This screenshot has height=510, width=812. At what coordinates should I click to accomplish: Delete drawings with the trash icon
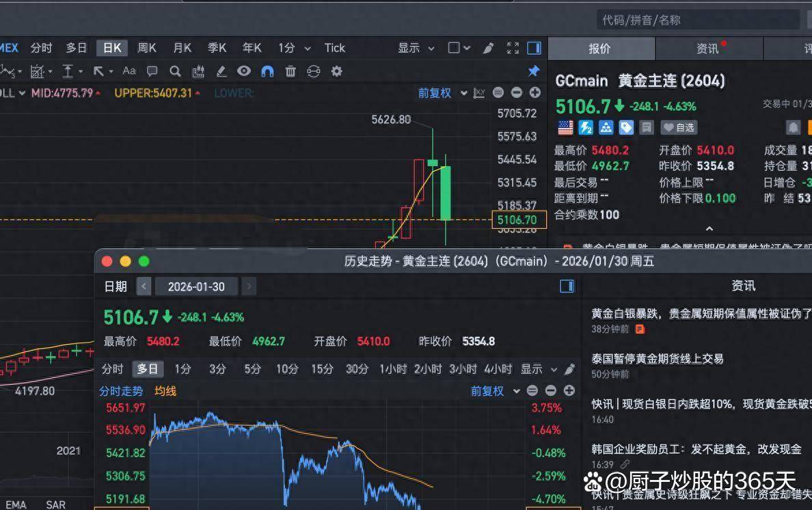pos(290,72)
